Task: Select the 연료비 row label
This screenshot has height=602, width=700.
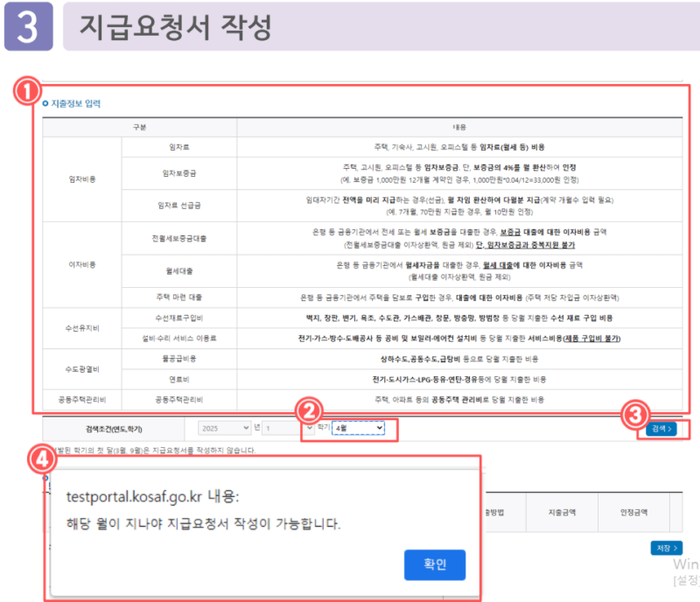Action: click(x=179, y=380)
